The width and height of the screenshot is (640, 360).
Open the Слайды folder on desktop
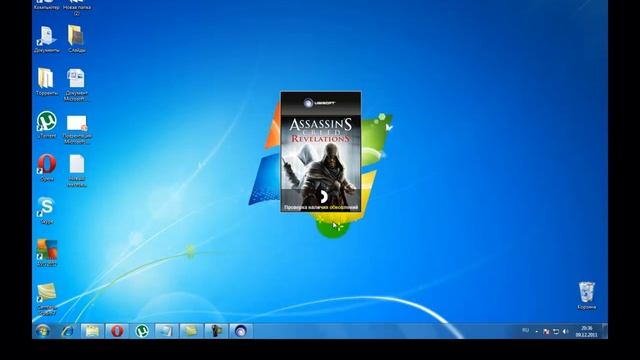tap(76, 39)
